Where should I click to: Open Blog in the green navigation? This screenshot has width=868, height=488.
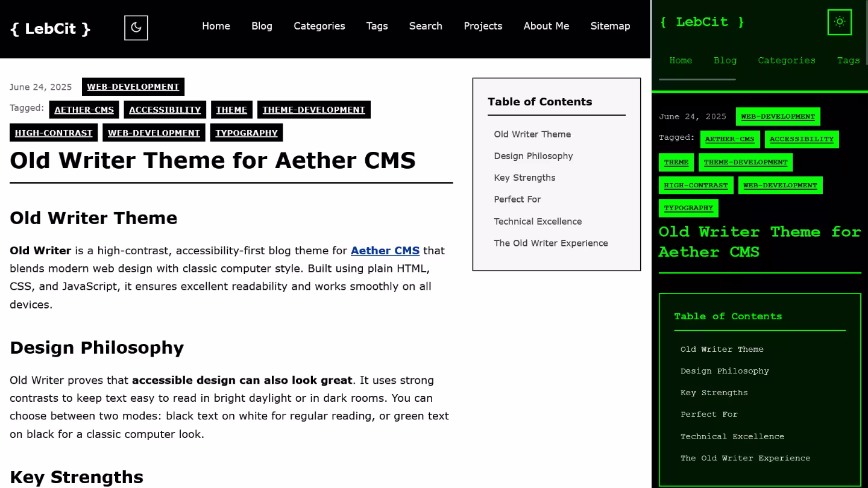click(x=725, y=60)
